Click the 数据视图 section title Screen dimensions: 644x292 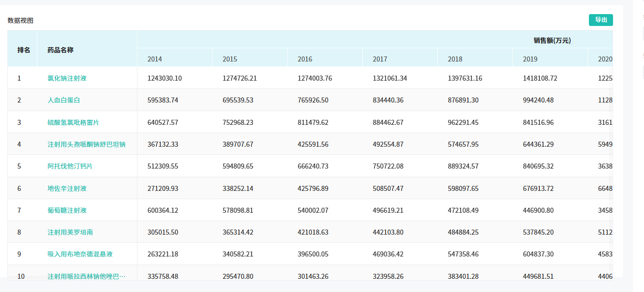[x=20, y=20]
